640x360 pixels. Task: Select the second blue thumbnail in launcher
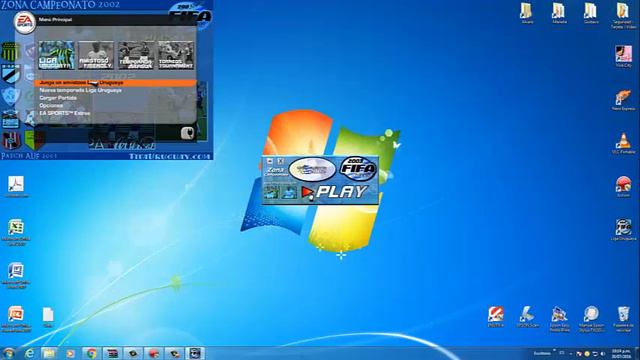(x=289, y=192)
